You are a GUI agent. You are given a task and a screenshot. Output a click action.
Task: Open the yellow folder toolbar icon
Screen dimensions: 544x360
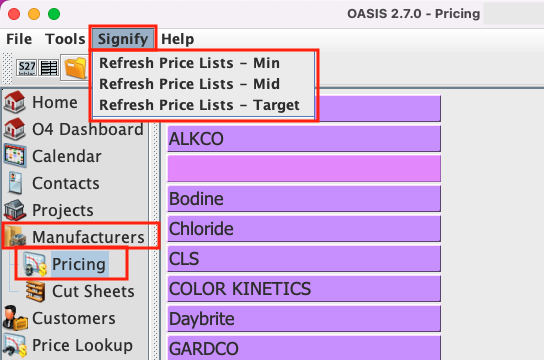(x=75, y=68)
